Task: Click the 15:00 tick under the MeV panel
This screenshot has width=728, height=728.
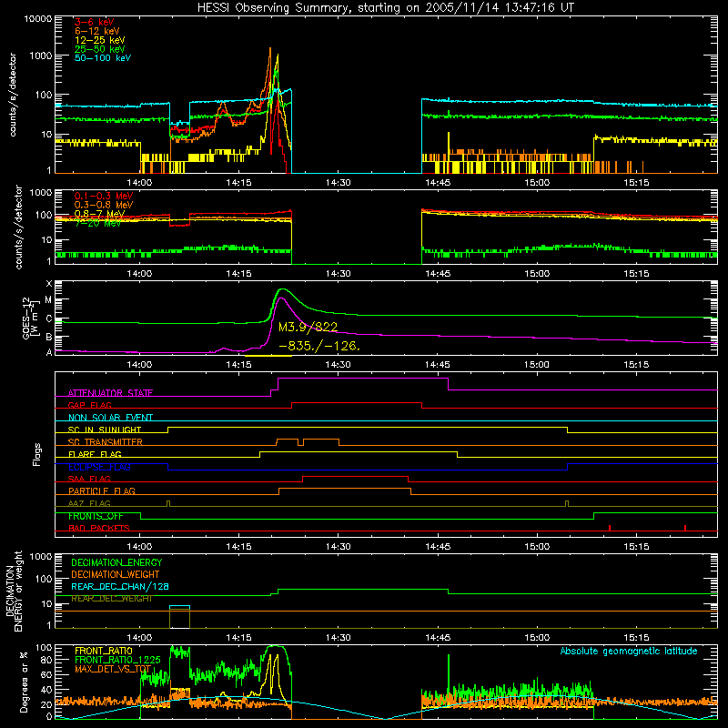Action: point(537,274)
